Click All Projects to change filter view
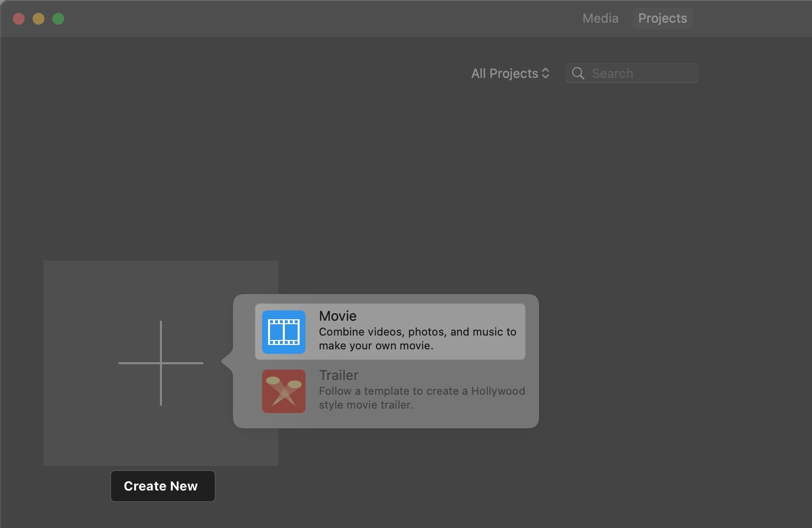 504,73
